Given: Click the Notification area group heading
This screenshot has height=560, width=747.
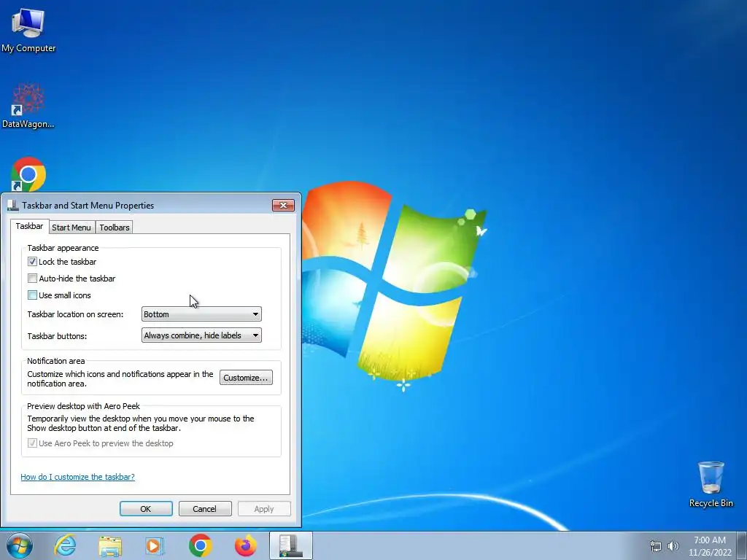Looking at the screenshot, I should 55,360.
